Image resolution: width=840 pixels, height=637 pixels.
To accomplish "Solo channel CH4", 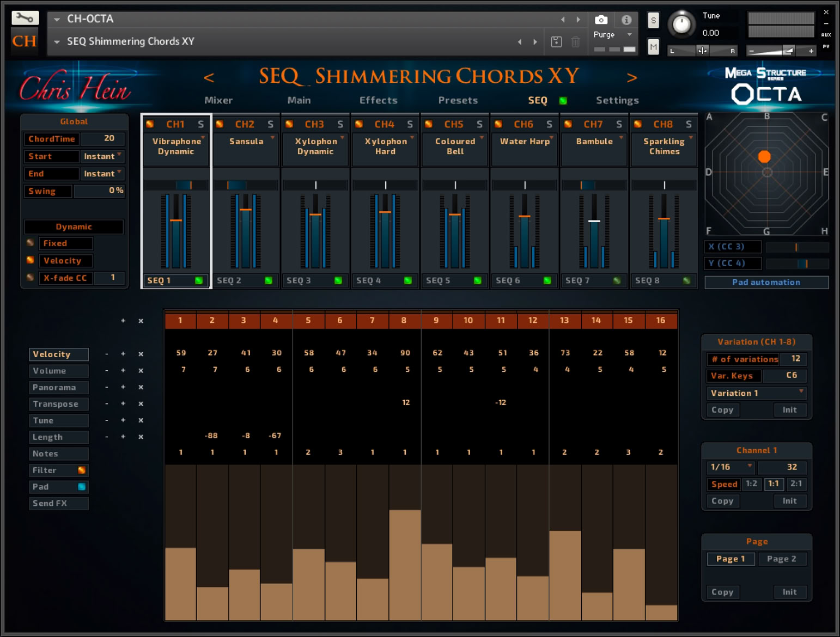I will (x=410, y=125).
